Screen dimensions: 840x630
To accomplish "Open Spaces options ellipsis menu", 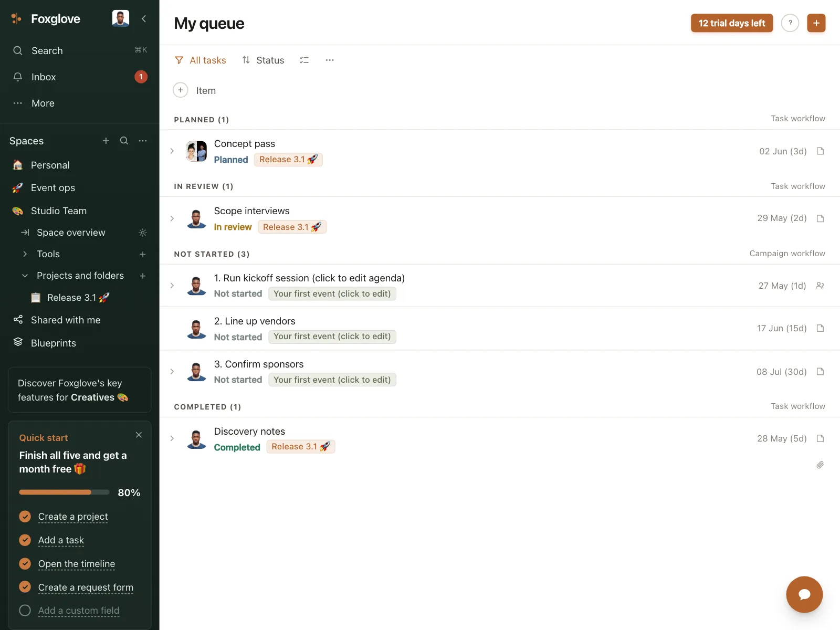I will click(143, 141).
